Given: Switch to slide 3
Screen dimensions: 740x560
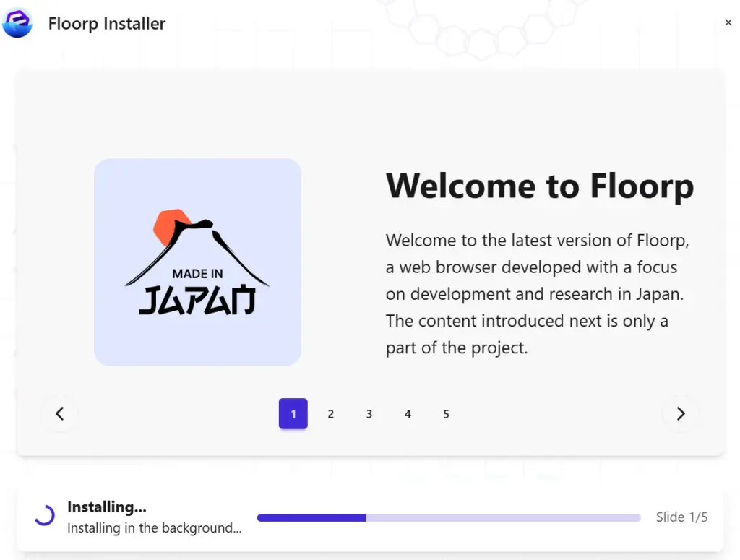Looking at the screenshot, I should 369,413.
